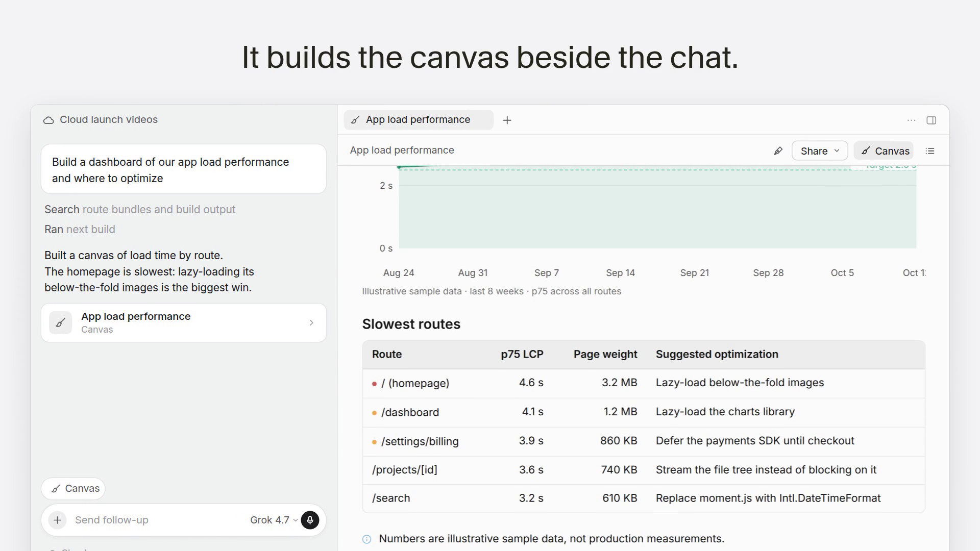Select the /projects/[id] route row
This screenshot has width=980, height=551.
pos(644,470)
